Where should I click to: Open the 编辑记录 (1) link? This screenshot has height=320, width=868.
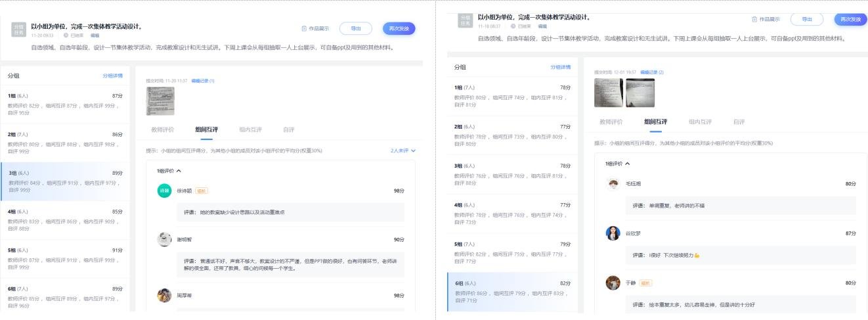point(203,80)
